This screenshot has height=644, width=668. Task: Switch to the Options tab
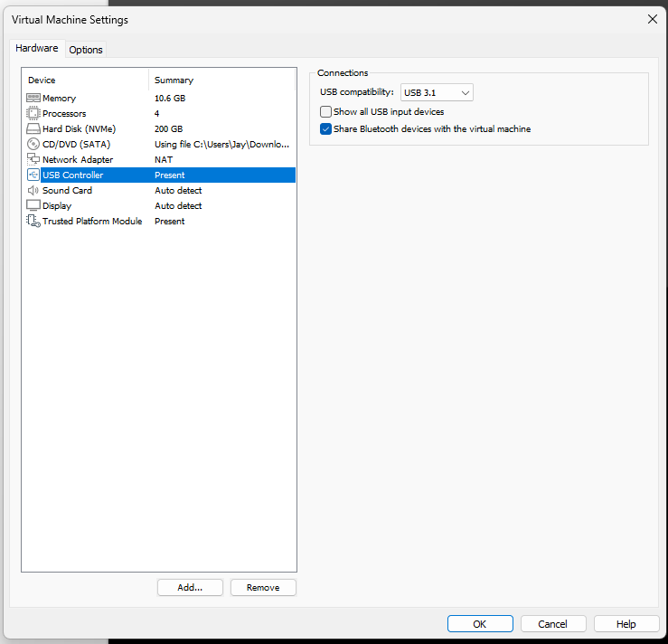coord(86,50)
